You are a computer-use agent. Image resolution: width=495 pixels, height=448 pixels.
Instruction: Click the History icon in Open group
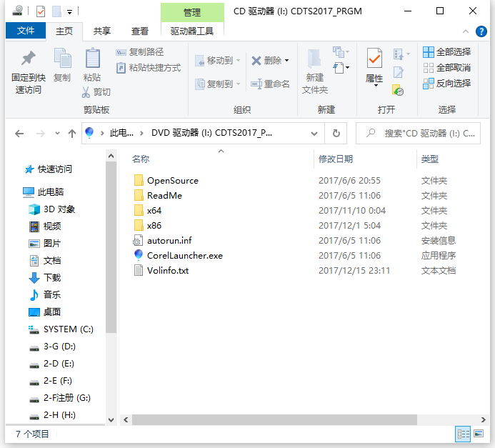(398, 90)
